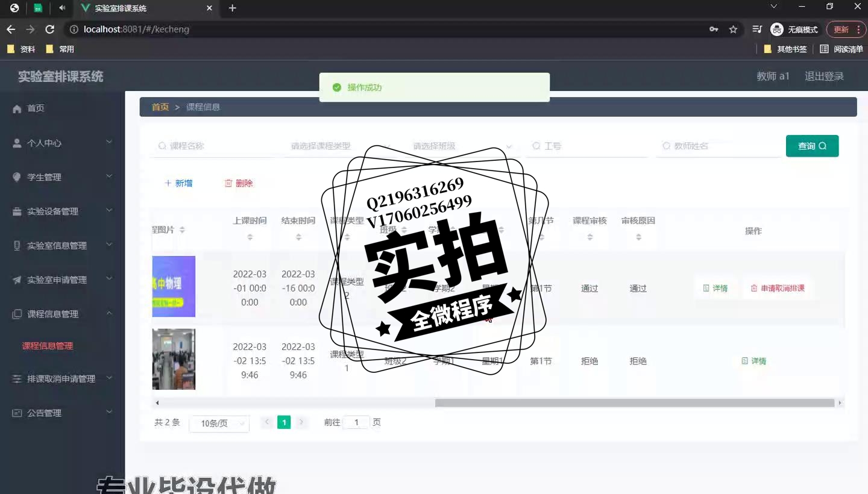Expand 实验室申请管理 with its chevron
868x494 pixels.
pos(109,280)
